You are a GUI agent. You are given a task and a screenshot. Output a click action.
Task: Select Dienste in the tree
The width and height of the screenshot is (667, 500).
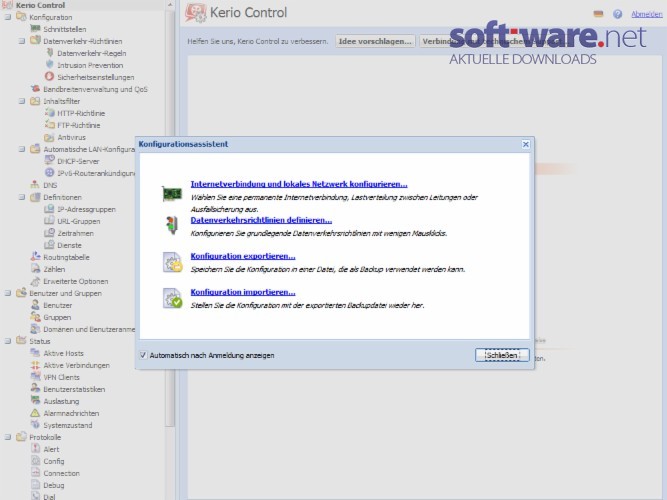[x=69, y=245]
